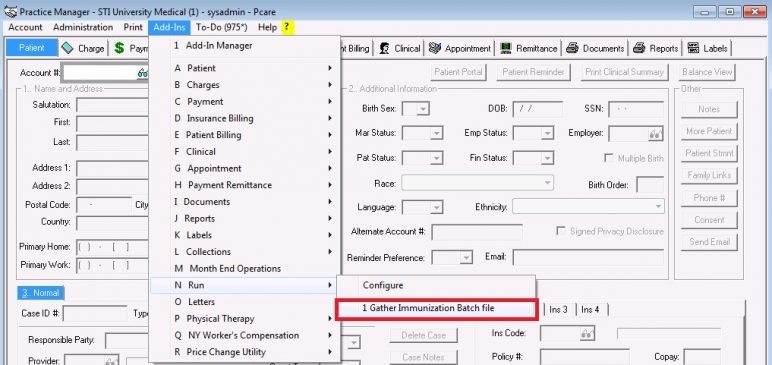This screenshot has height=365, width=772.
Task: Click the Patient Portal button
Action: pos(458,72)
